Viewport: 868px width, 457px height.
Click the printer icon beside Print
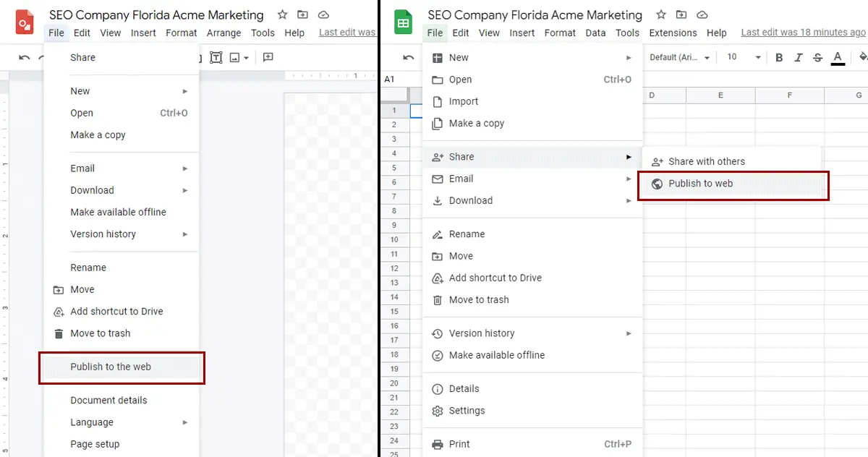coord(437,444)
